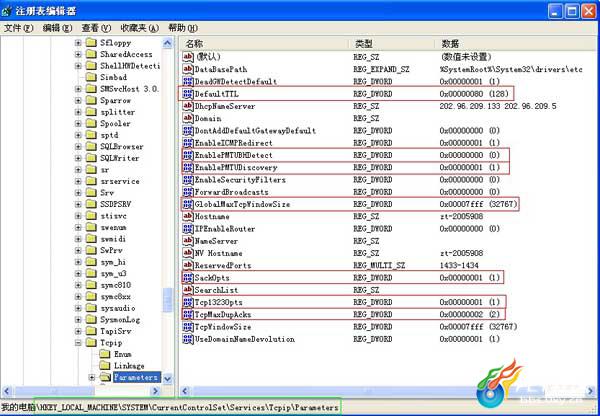This screenshot has height=416, width=600.
Task: Expand the Sfloppy tree node
Action: [78, 43]
